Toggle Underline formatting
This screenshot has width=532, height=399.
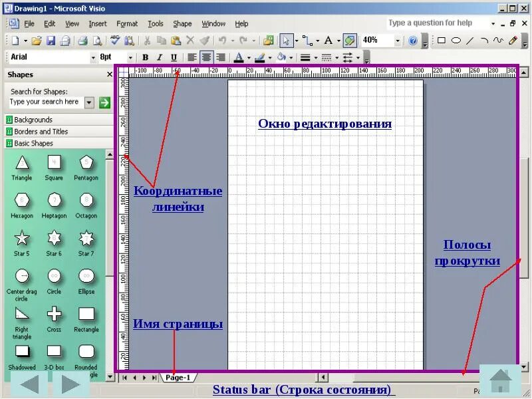[174, 57]
